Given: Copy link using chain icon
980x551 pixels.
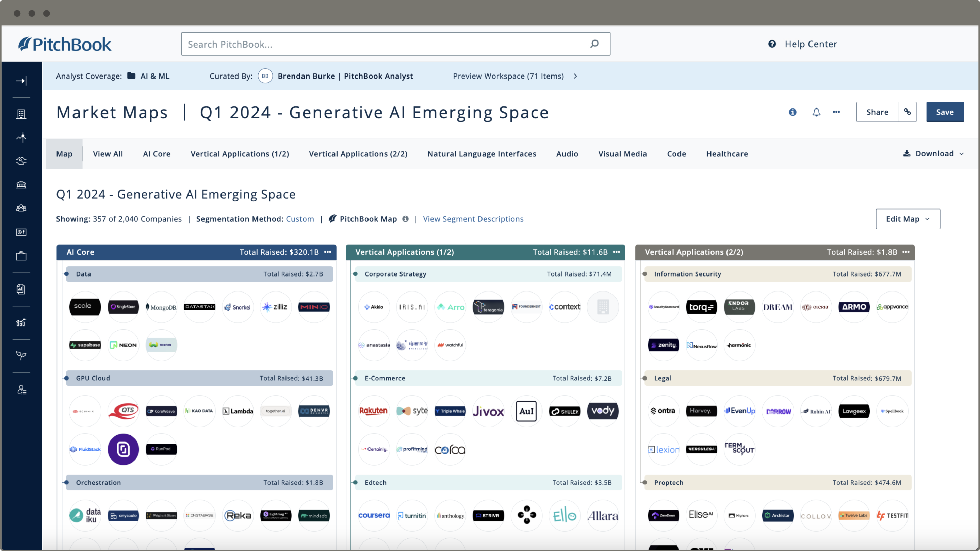Looking at the screenshot, I should click(907, 112).
